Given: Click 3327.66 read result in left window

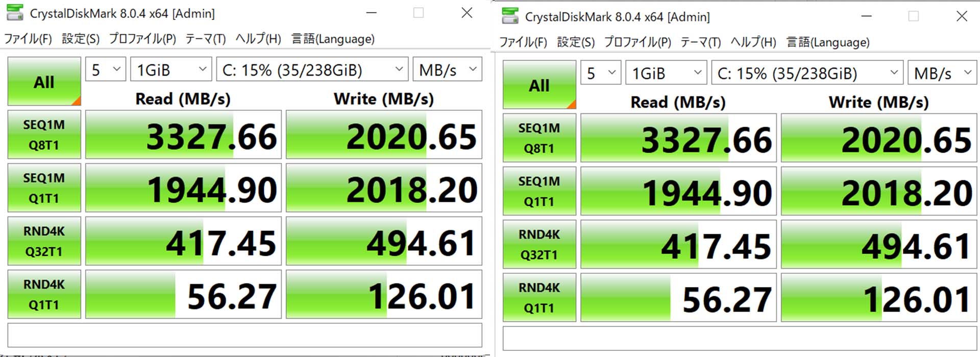Looking at the screenshot, I should tap(183, 135).
